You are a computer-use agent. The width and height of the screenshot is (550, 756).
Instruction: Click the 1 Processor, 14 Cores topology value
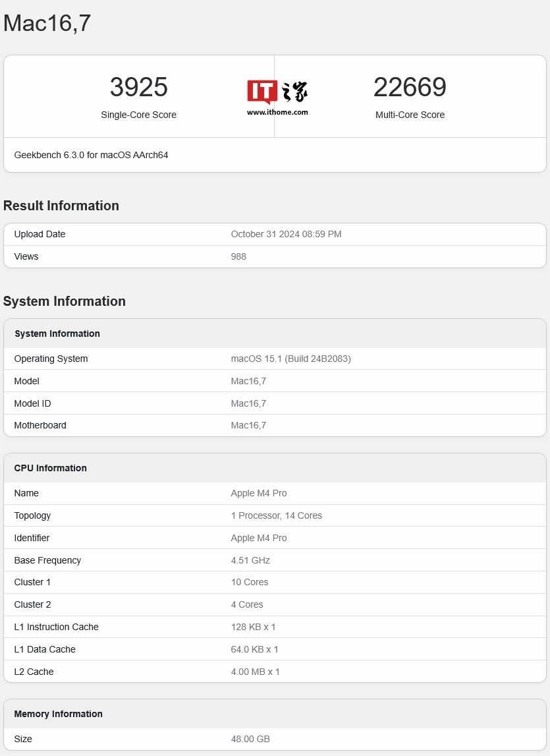tap(276, 515)
